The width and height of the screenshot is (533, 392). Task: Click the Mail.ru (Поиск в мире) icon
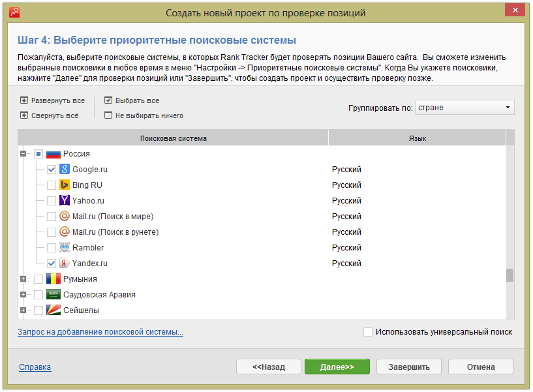coord(64,216)
